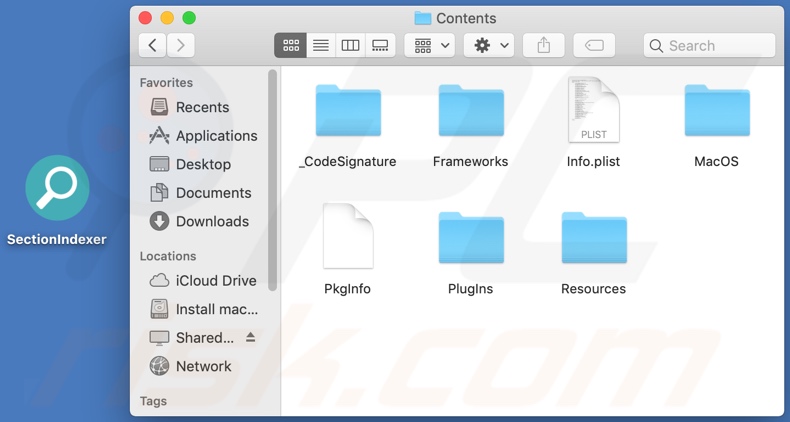This screenshot has width=790, height=422.
Task: Click the Edit Tags button
Action: click(x=594, y=45)
